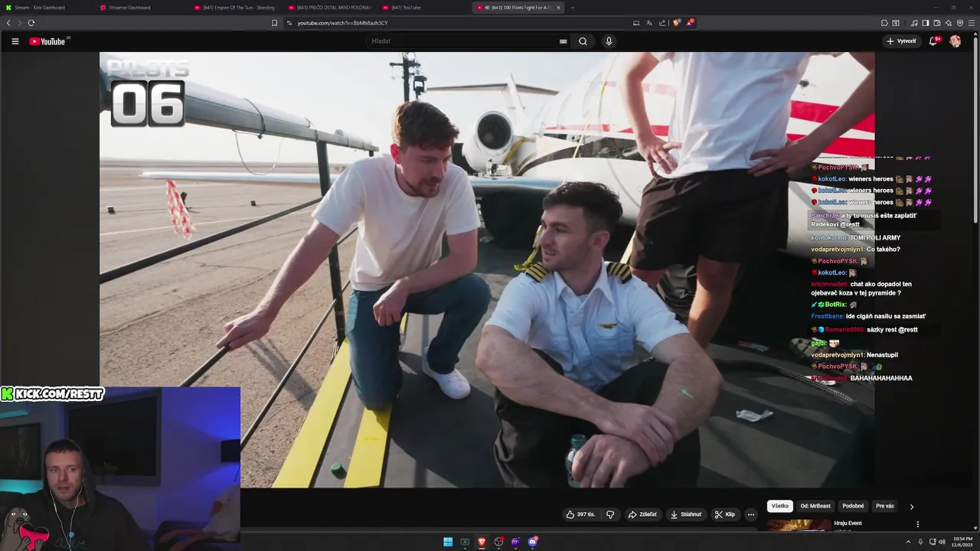
Task: Go to the YouTube home logo
Action: 47,41
